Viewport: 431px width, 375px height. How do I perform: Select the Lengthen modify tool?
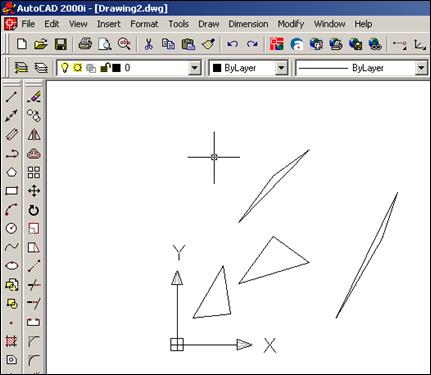tap(34, 266)
